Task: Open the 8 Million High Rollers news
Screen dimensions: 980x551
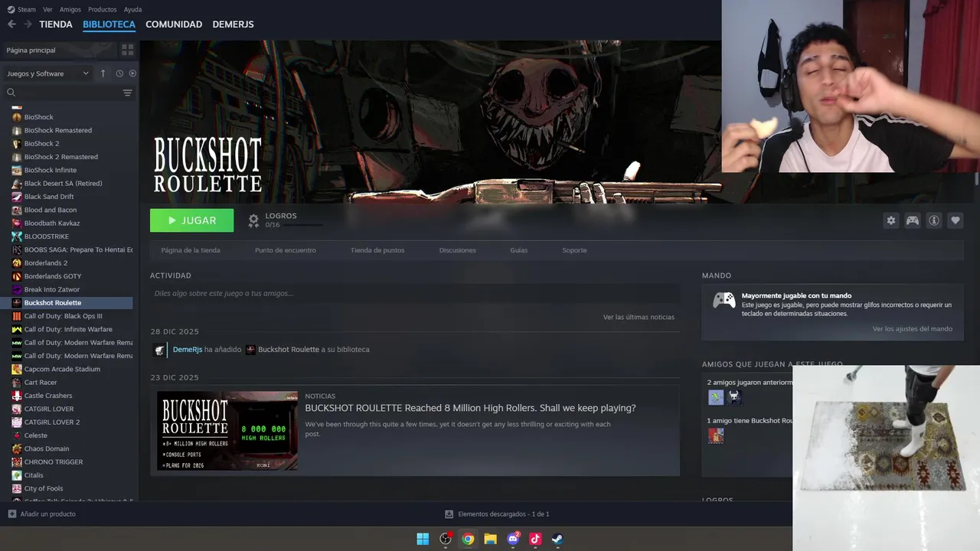Action: tap(470, 408)
